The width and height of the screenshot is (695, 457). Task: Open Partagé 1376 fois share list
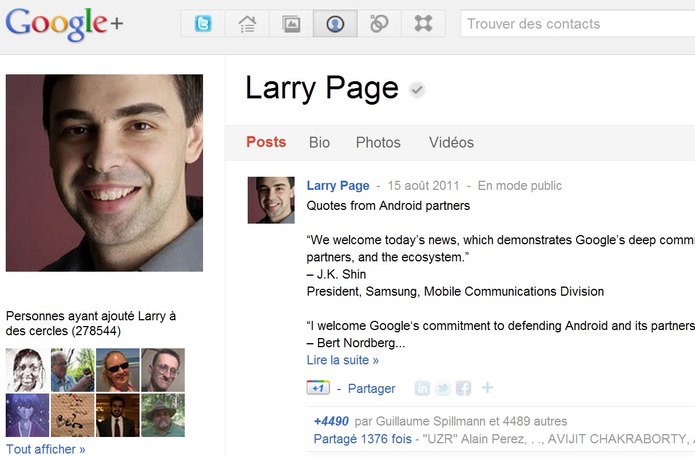(363, 439)
